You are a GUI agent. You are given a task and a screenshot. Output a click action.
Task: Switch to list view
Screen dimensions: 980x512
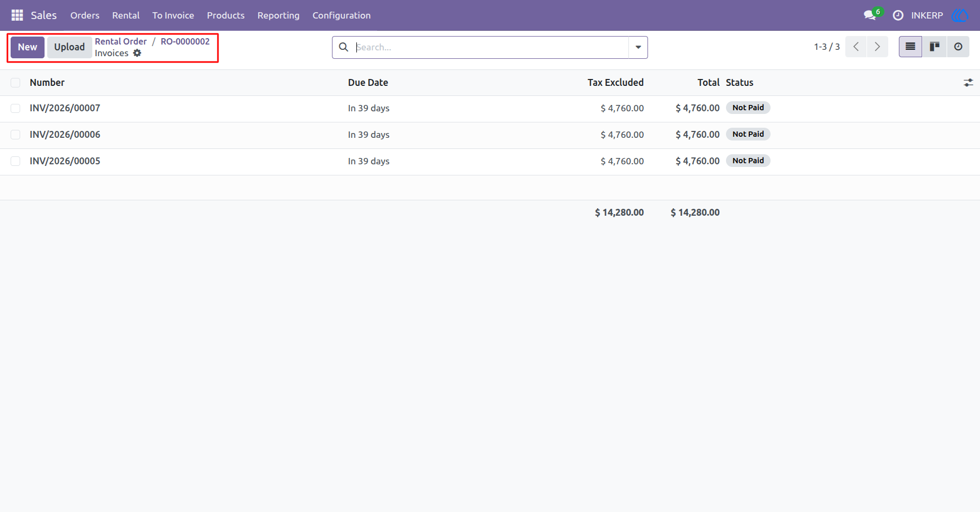tap(911, 47)
